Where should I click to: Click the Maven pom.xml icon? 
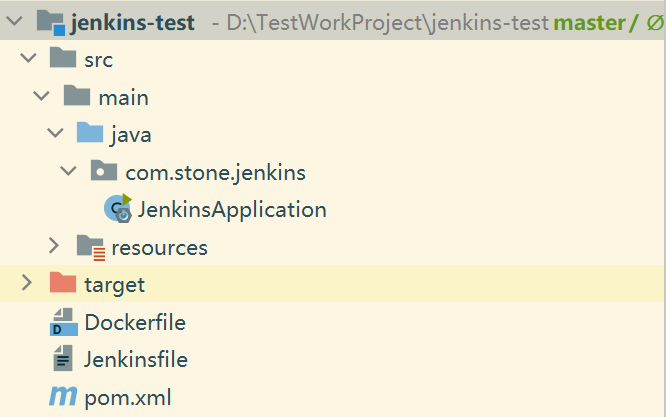pos(63,396)
